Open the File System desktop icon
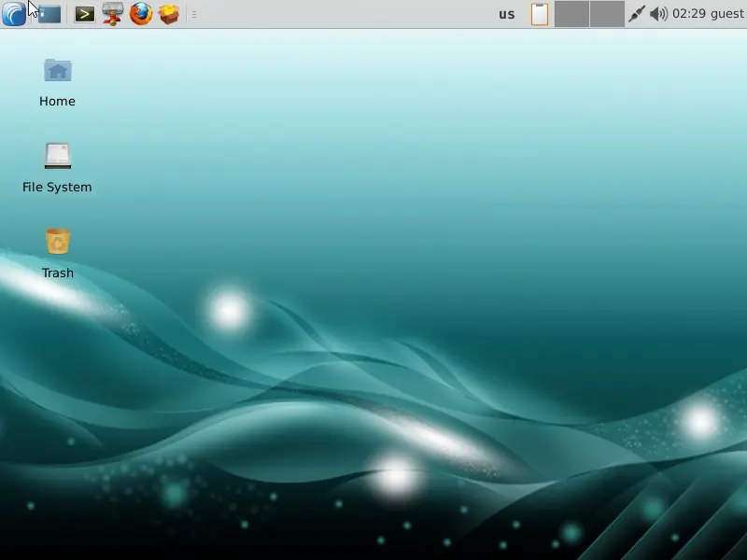 [x=58, y=156]
